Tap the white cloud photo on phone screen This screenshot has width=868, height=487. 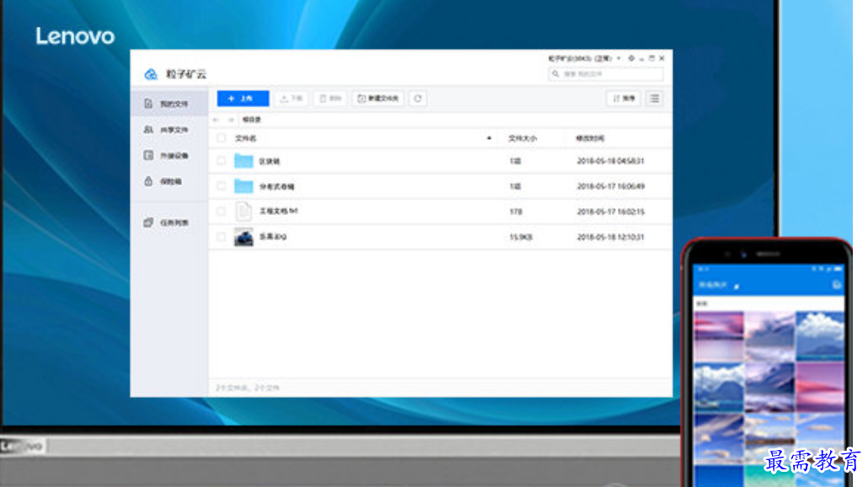coord(820,335)
